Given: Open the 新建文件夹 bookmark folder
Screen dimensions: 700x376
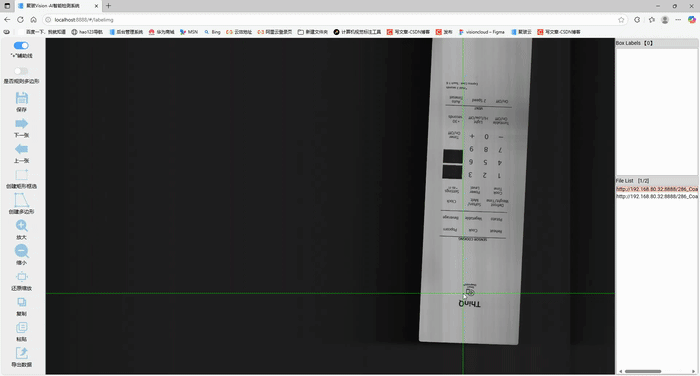Looking at the screenshot, I should (x=312, y=32).
